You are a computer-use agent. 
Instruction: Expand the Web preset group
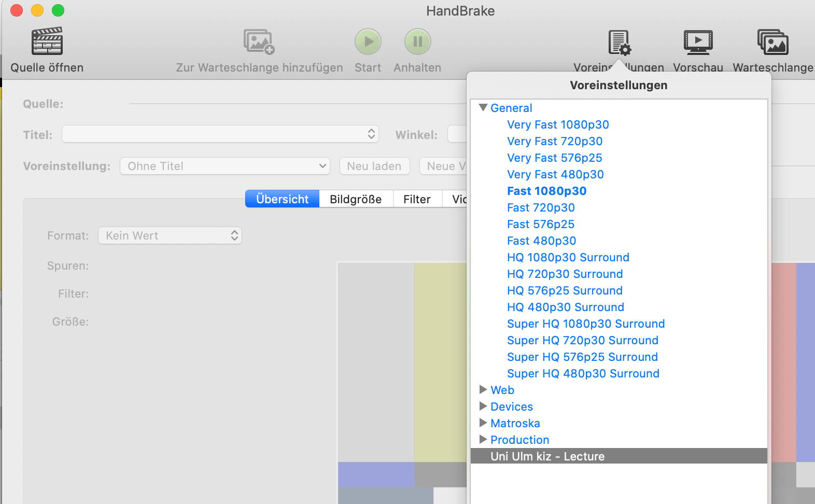(x=483, y=389)
